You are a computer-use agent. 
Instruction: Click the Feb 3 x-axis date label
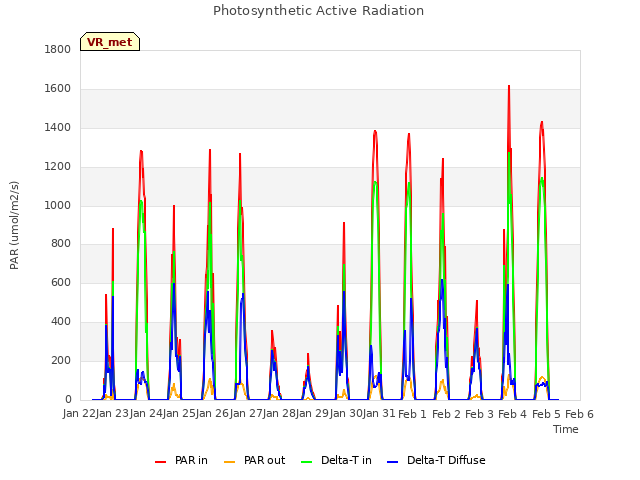[x=480, y=414]
